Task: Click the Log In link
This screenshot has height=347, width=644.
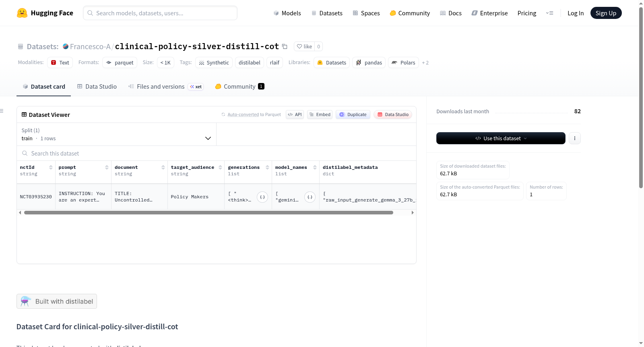Action: click(576, 13)
